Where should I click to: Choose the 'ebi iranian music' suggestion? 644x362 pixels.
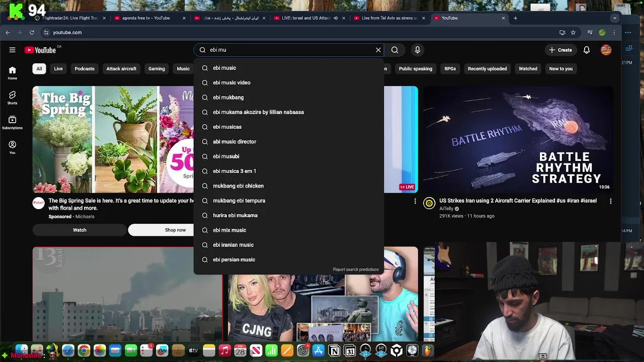(x=289, y=245)
